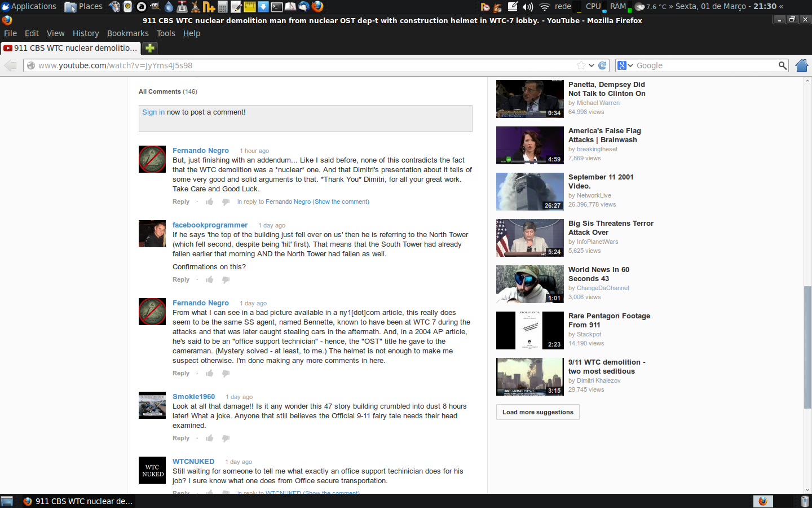Open a new tab with the green plus button

pos(150,48)
